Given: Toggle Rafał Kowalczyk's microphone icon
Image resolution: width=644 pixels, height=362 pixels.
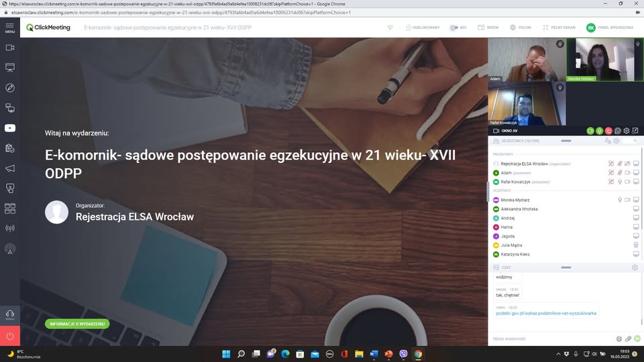Looking at the screenshot, I should [620, 182].
